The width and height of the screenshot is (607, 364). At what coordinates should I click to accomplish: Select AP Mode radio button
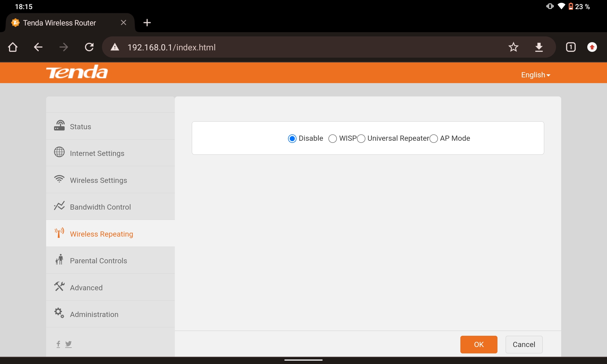coord(434,139)
